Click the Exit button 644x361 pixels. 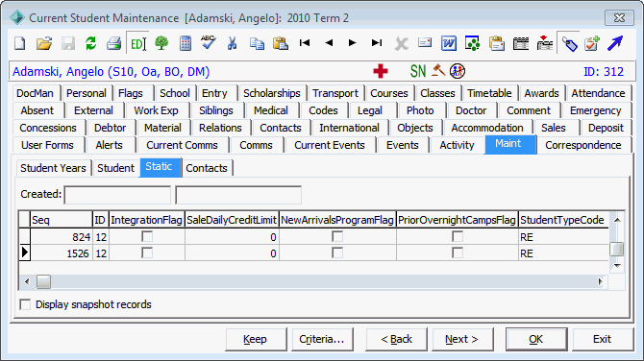coord(603,339)
